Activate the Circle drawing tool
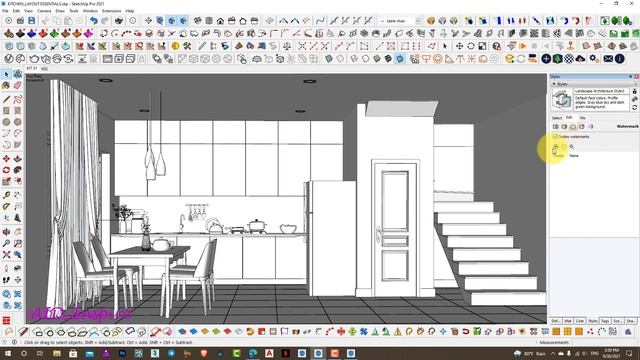The height and width of the screenshot is (360, 640). point(6,122)
